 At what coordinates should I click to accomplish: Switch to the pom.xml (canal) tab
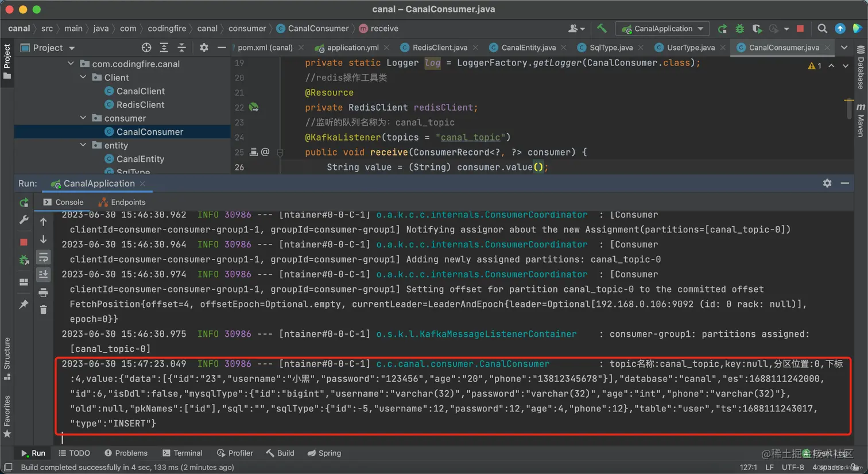[x=265, y=48]
